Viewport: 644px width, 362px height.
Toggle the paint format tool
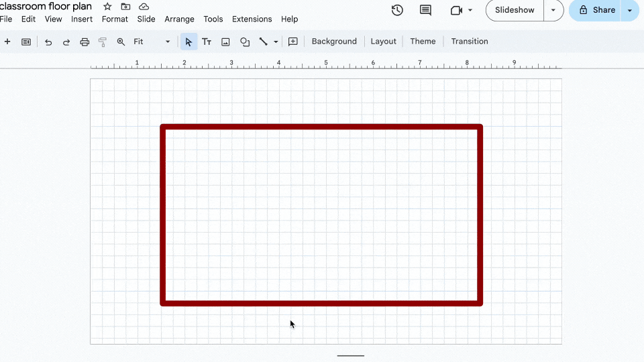(x=103, y=42)
